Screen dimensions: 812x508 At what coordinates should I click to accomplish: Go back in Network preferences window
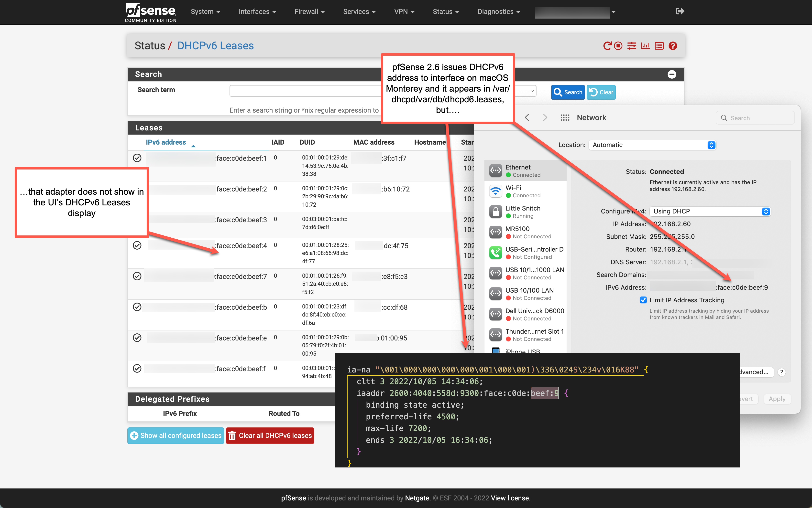(x=527, y=117)
